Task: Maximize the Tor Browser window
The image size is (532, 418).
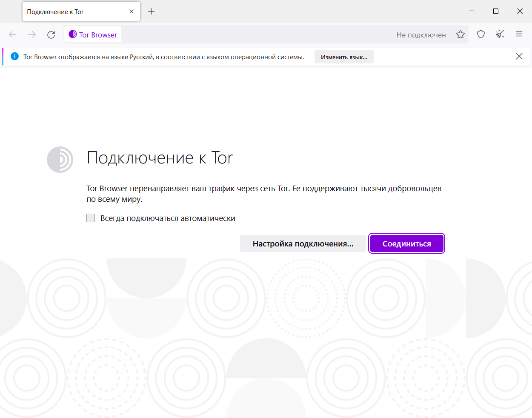Action: (x=496, y=11)
